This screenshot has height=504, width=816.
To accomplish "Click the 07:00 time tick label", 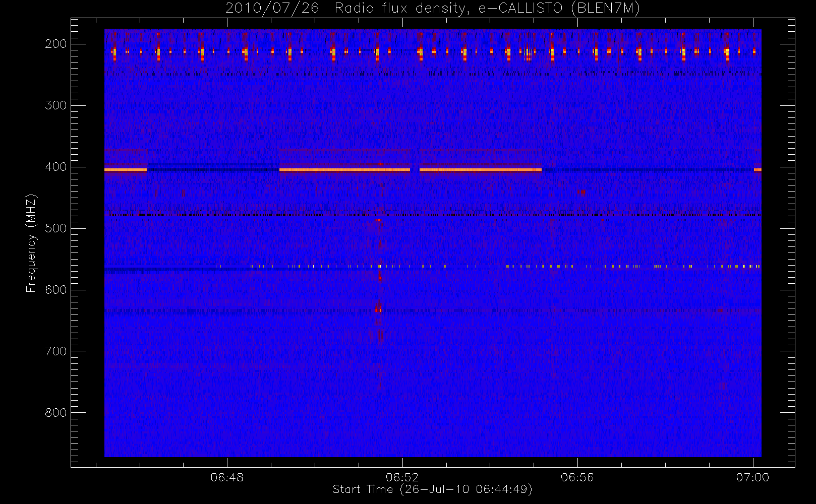I will [x=752, y=477].
